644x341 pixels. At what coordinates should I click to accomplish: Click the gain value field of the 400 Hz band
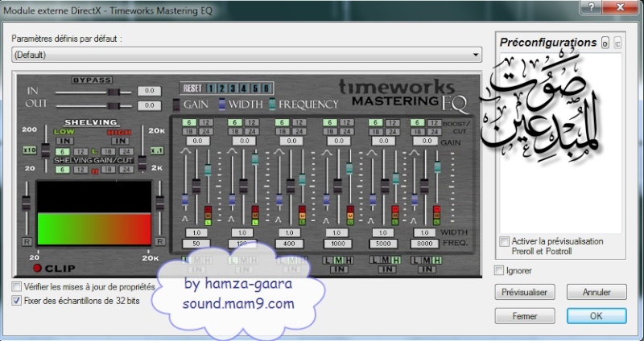pyautogui.click(x=291, y=142)
